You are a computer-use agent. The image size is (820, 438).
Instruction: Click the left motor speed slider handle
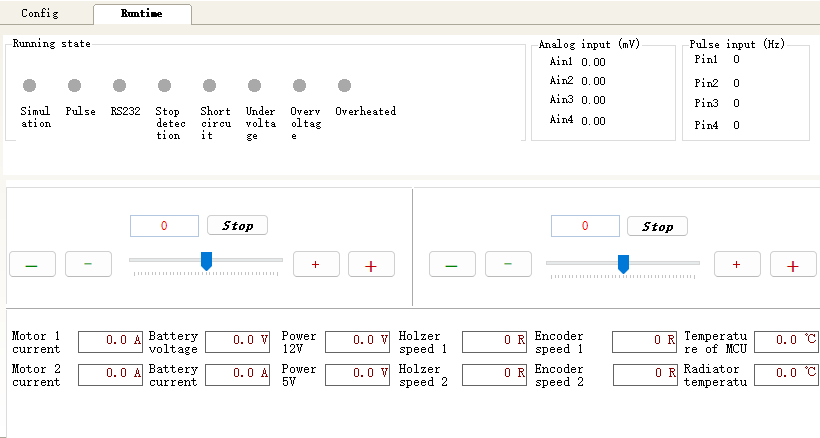[x=207, y=261]
